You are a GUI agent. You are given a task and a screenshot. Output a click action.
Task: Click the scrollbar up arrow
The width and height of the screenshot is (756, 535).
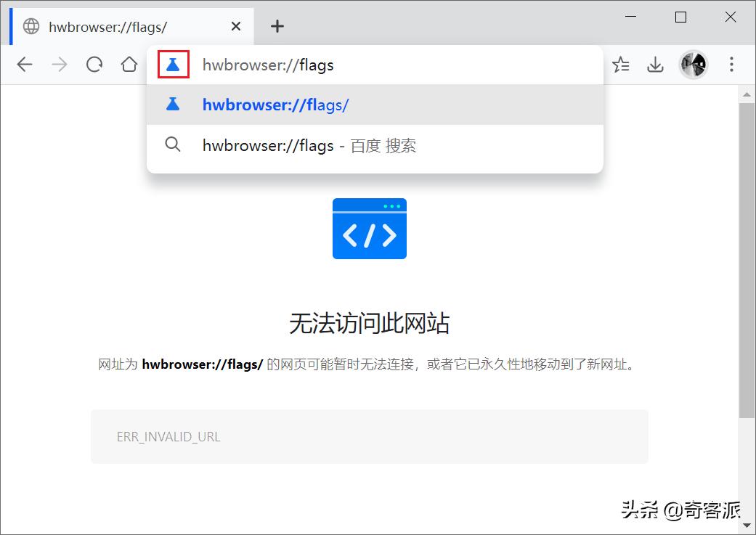747,93
